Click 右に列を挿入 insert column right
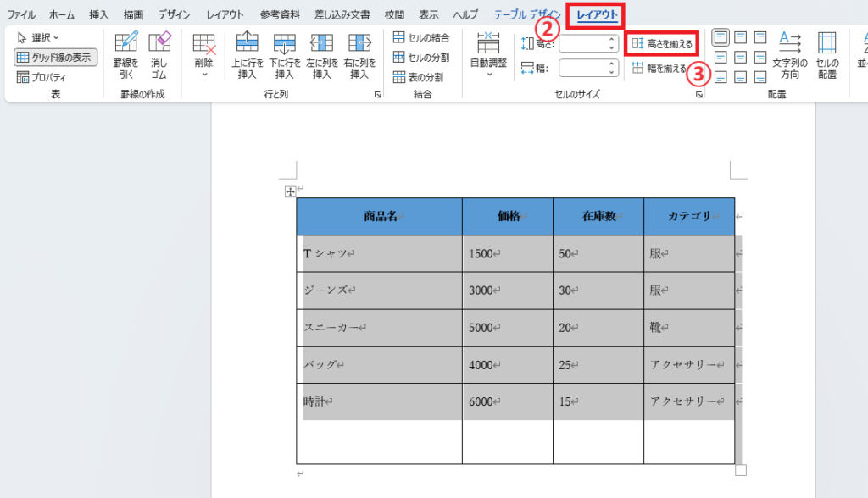Viewport: 868px width, 498px height. 359,55
